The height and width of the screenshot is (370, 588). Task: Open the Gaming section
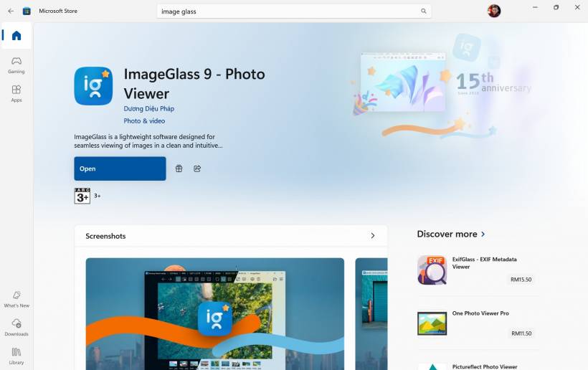(16, 65)
